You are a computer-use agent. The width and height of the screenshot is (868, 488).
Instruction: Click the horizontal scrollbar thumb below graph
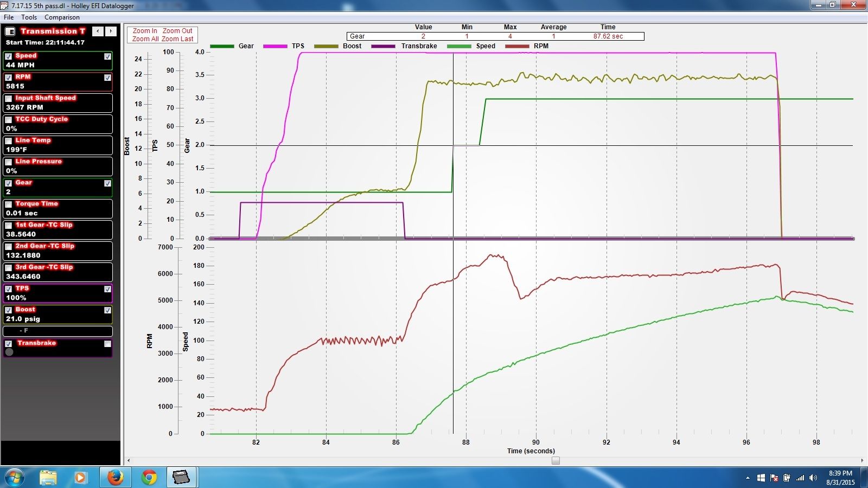tap(556, 460)
